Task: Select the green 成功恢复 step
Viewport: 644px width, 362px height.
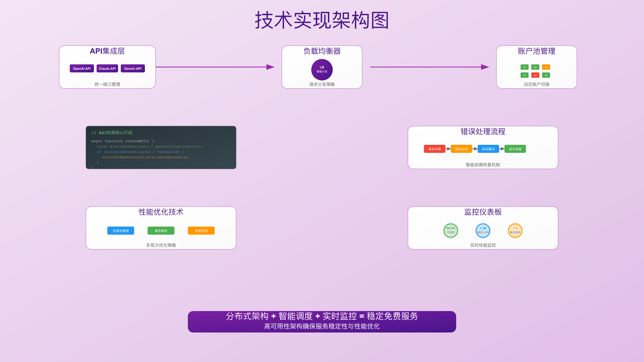Action: pyautogui.click(x=515, y=149)
